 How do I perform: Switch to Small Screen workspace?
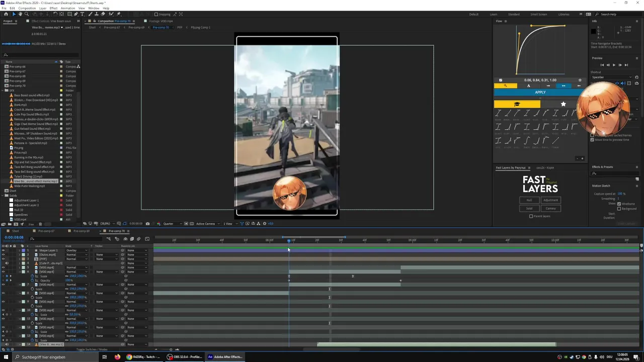(x=538, y=14)
